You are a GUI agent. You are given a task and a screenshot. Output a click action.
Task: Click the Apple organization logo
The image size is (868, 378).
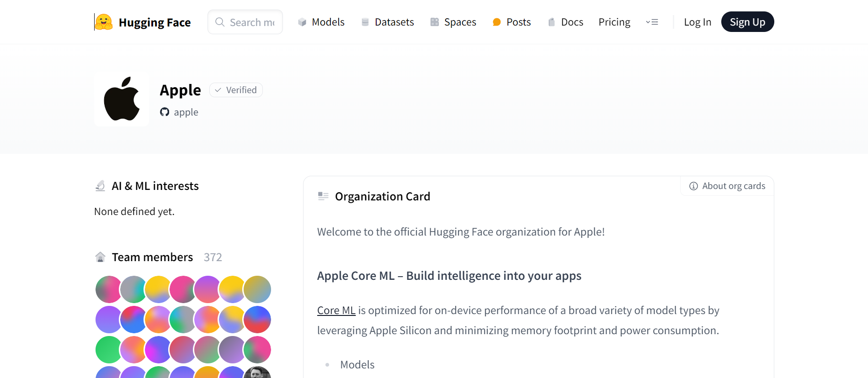[x=122, y=99]
